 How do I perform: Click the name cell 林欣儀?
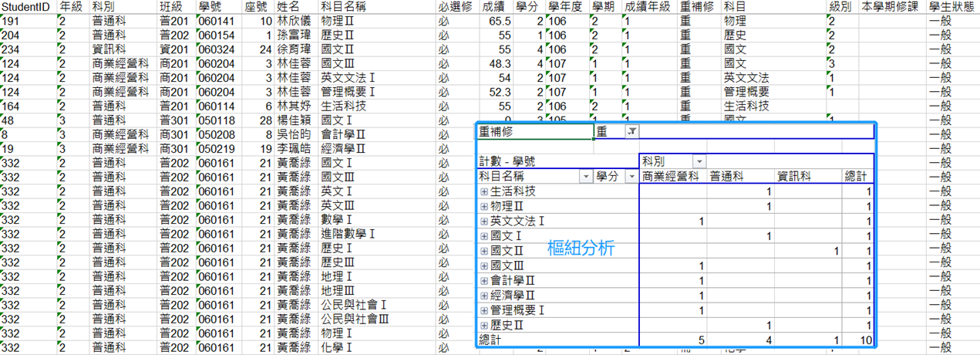point(296,21)
